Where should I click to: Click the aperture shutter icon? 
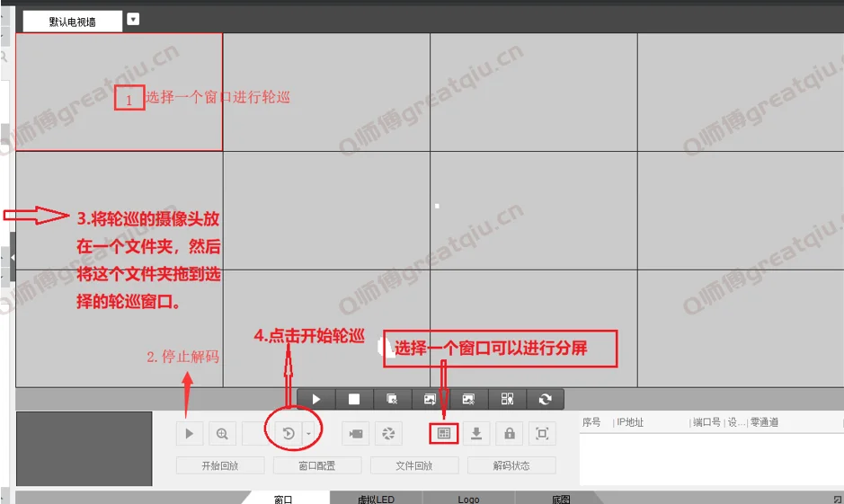pos(388,434)
